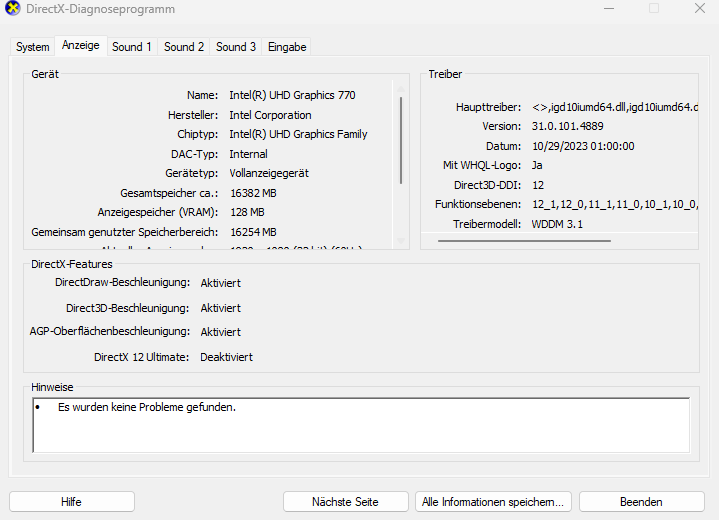
Task: Select the Anzeige tab
Action: tap(81, 45)
